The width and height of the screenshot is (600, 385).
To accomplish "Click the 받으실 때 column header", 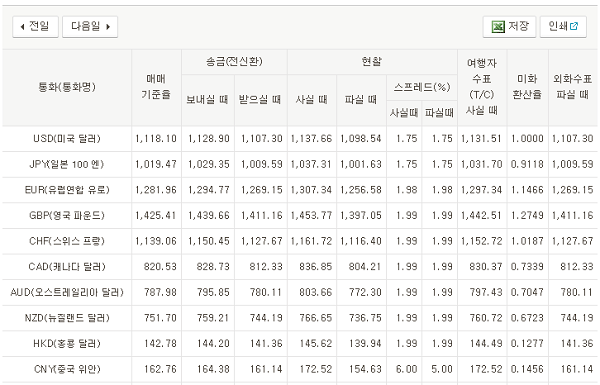I will point(260,100).
